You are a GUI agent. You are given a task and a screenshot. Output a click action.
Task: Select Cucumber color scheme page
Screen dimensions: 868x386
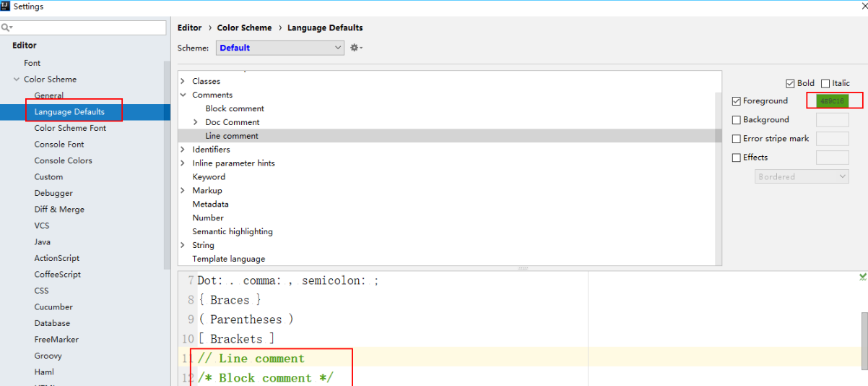pos(53,307)
